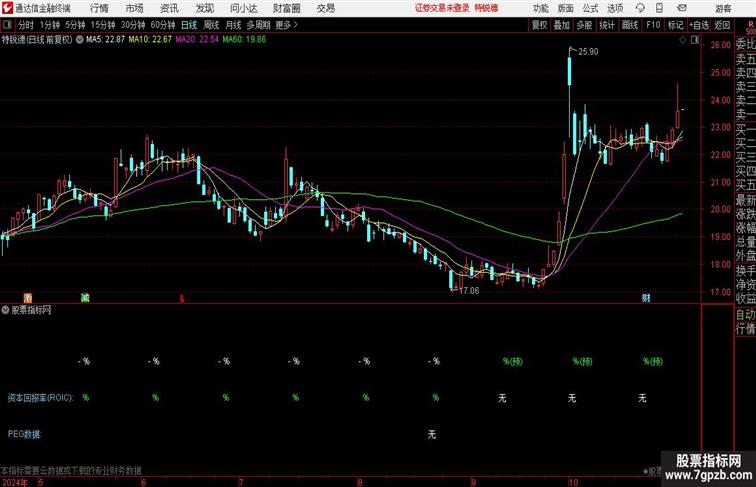Select the 5分钟 period tab
The image size is (756, 487).
(x=75, y=25)
